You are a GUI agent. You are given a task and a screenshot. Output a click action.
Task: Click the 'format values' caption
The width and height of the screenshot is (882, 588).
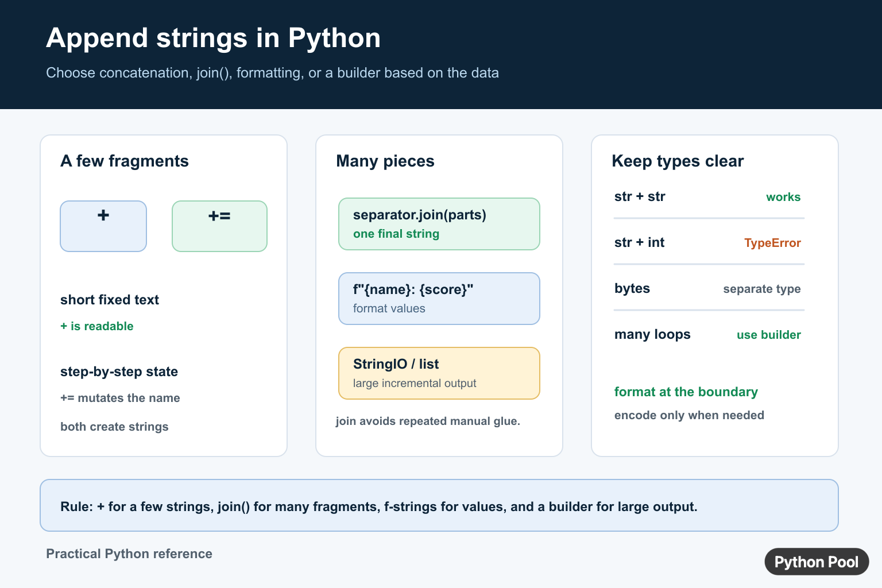pyautogui.click(x=389, y=308)
